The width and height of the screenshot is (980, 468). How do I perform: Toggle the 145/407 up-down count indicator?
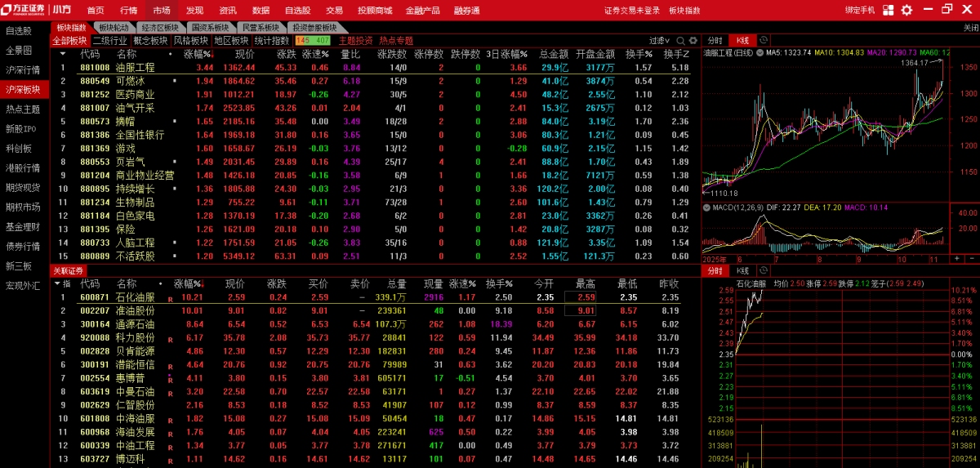click(x=313, y=40)
